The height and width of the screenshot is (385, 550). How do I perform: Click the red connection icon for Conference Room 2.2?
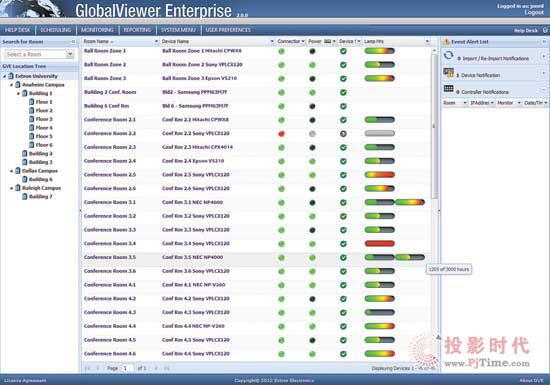(x=281, y=134)
